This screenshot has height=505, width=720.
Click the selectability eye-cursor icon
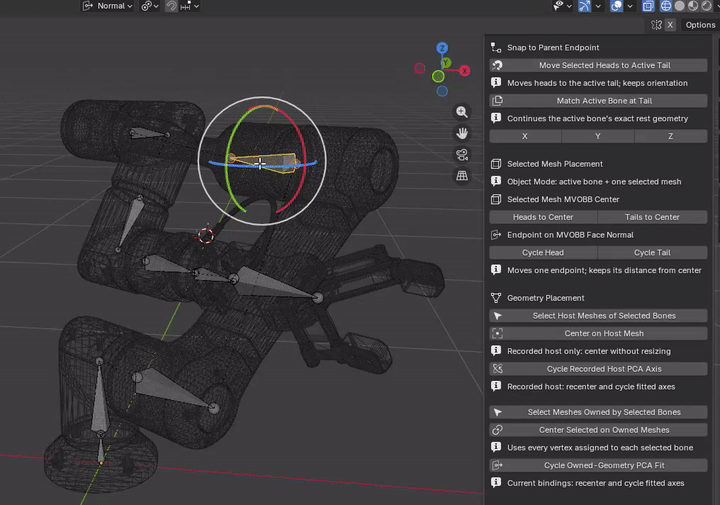[x=558, y=6]
